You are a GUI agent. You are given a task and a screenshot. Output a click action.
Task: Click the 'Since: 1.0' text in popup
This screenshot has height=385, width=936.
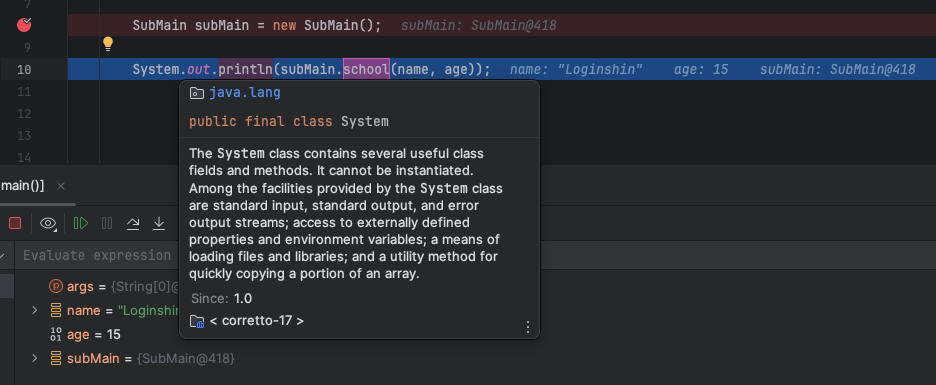point(221,298)
